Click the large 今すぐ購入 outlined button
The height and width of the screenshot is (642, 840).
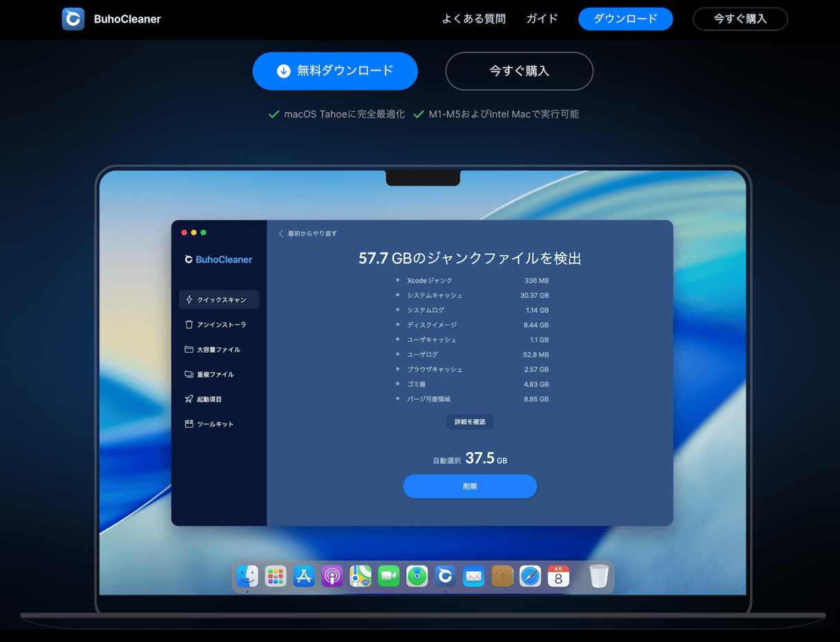519,70
